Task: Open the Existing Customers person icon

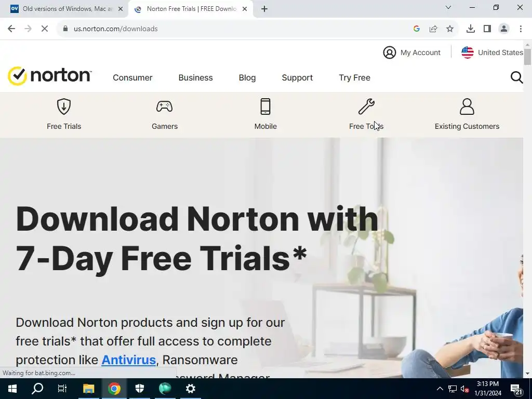Action: pyautogui.click(x=467, y=107)
